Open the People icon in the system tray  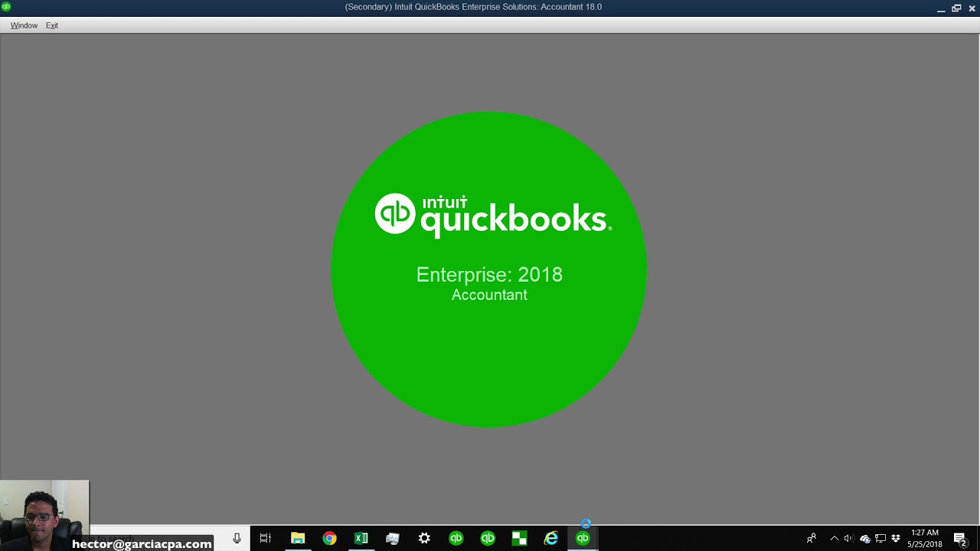(x=812, y=539)
